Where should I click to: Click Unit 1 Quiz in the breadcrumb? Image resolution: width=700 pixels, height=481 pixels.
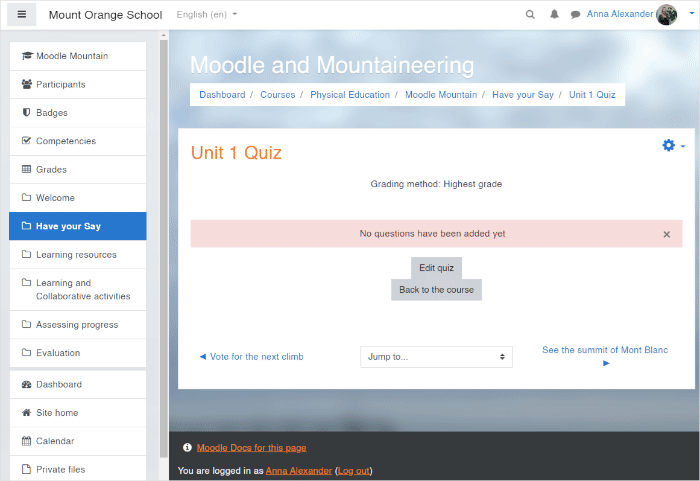coord(592,95)
